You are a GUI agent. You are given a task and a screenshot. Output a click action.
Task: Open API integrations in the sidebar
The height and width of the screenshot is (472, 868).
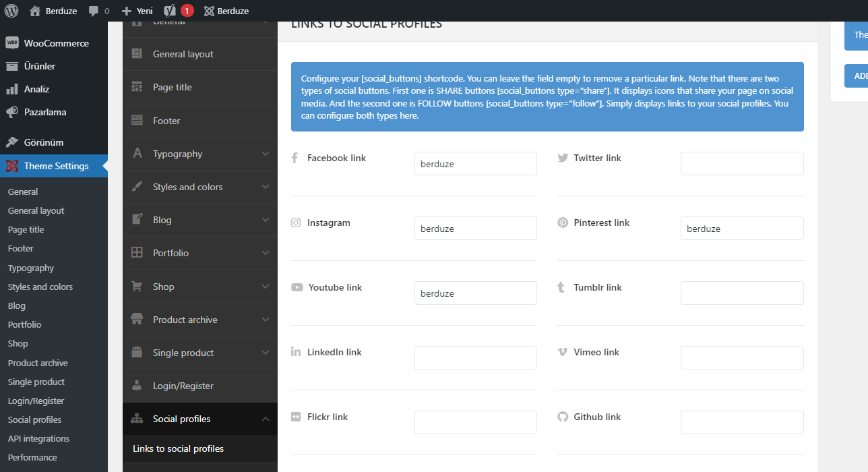click(x=38, y=438)
